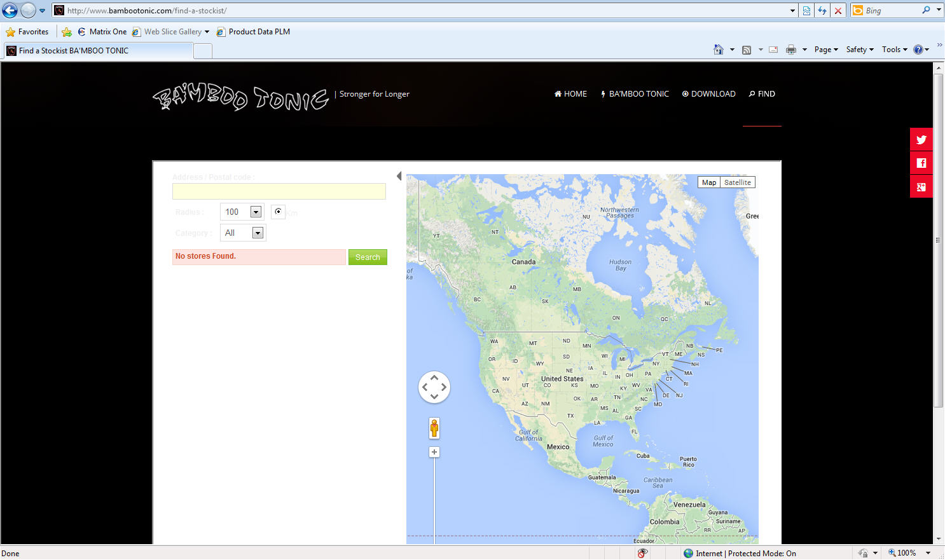Expand the address bar history dropdown
945x560 pixels.
click(792, 11)
